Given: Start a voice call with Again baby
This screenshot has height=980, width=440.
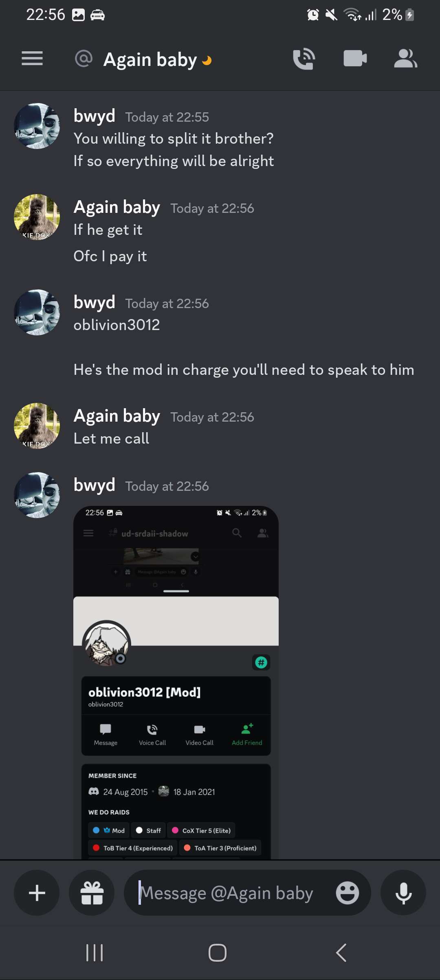Looking at the screenshot, I should pyautogui.click(x=304, y=59).
